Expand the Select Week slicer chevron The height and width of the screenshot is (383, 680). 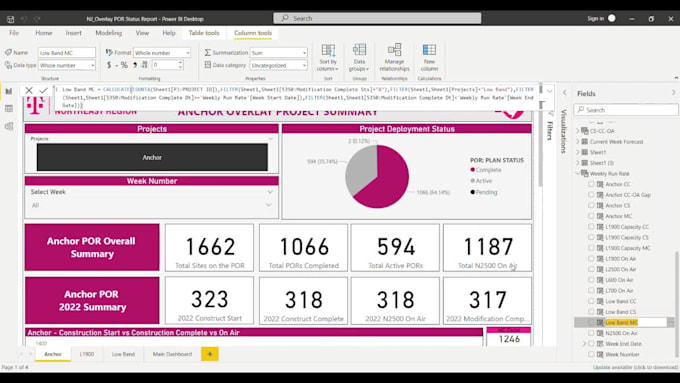coord(270,192)
